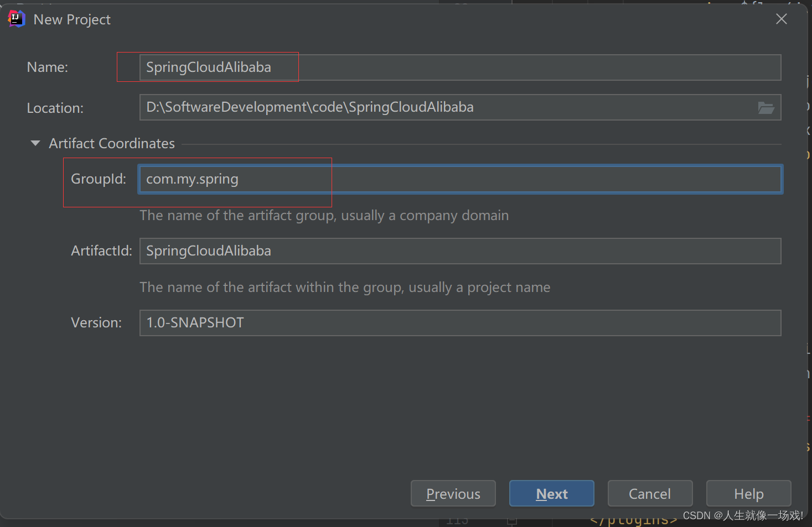Click the Location path field
The height and width of the screenshot is (527, 812).
(460, 107)
